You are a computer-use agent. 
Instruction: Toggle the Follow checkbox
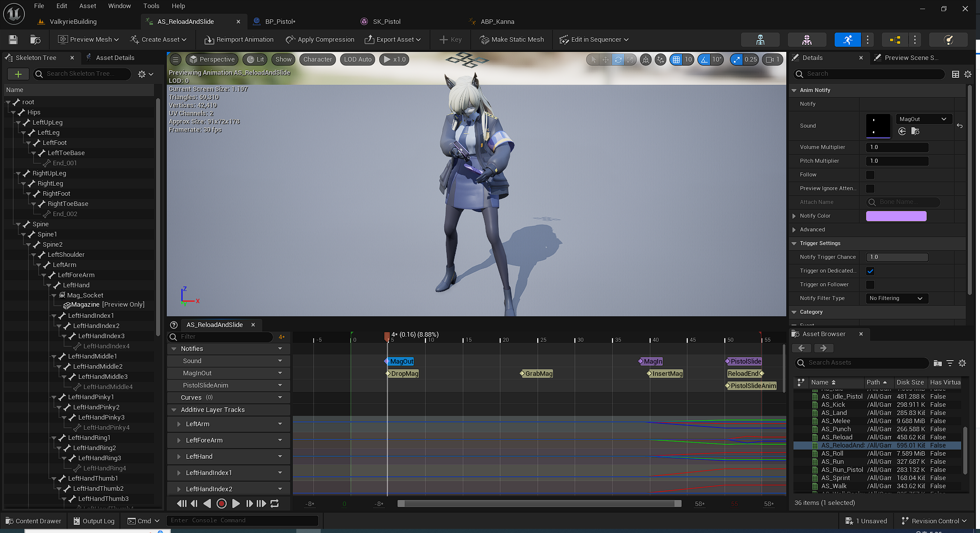coord(870,175)
